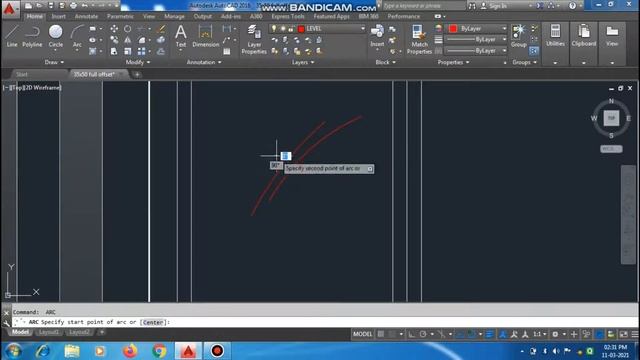The image size is (640, 360).
Task: Click the Mirror tool in Modify panel
Action: (x=128, y=40)
